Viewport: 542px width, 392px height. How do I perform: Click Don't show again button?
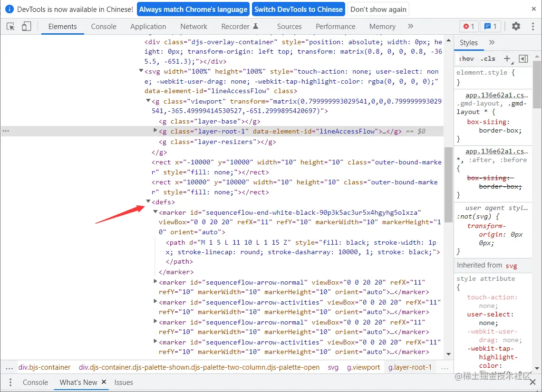[378, 10]
